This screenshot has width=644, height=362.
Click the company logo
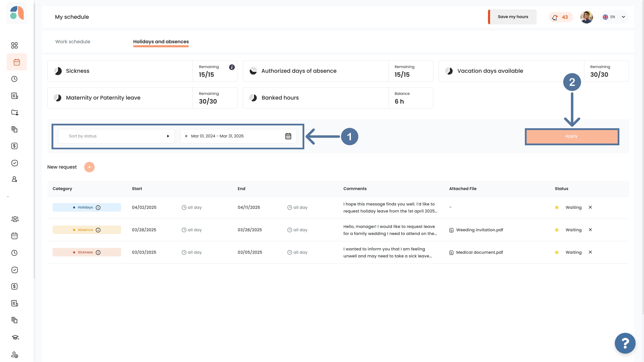coord(17,13)
